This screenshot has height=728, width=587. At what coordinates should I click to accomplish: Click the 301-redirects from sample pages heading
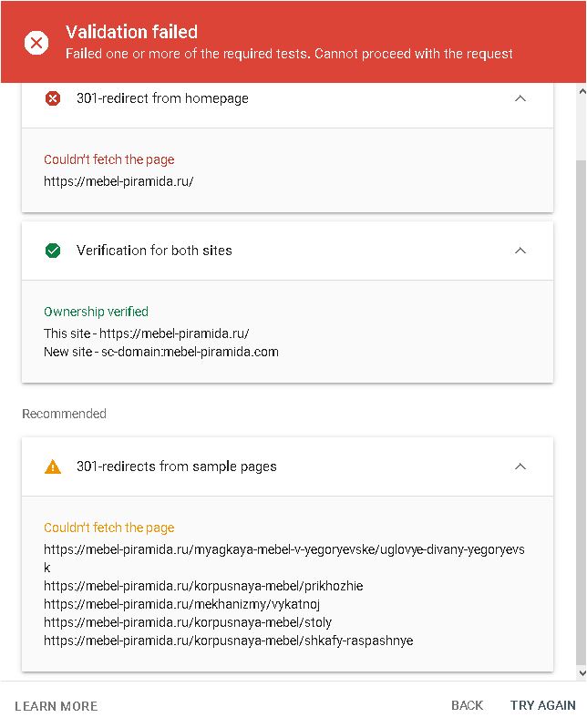177,467
